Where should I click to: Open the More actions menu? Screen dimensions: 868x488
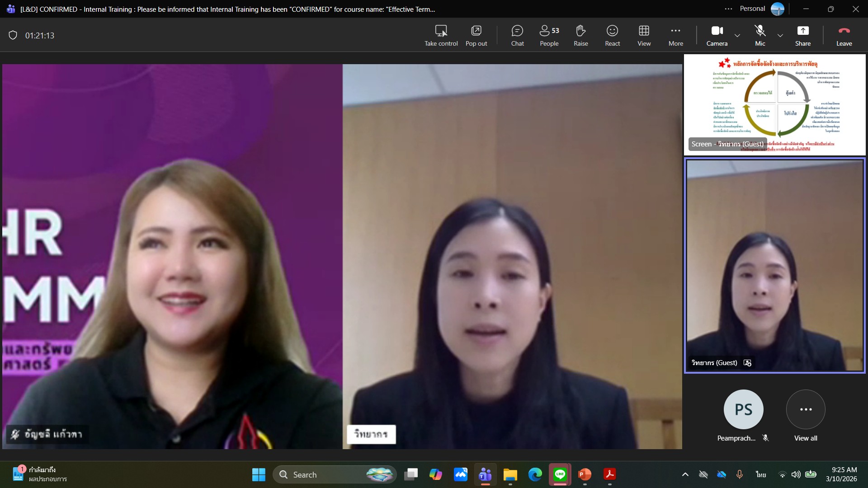676,36
